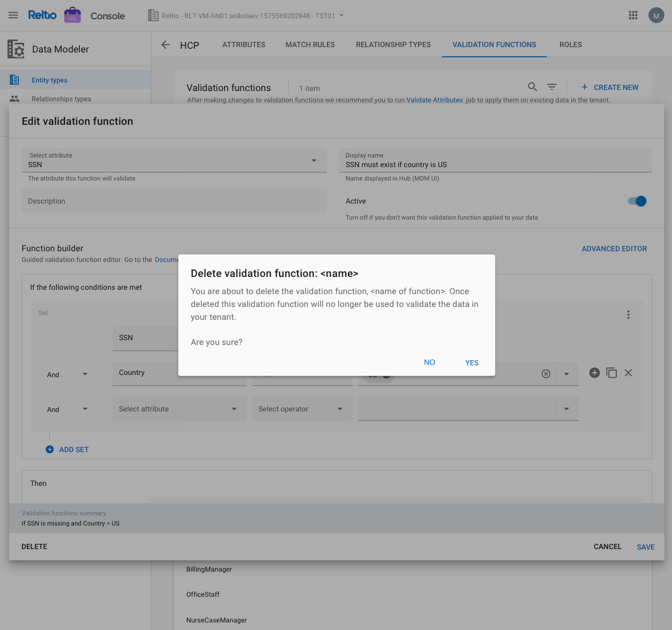The height and width of the screenshot is (630, 672).
Task: Go back using the HCP arrow
Action: (x=166, y=45)
